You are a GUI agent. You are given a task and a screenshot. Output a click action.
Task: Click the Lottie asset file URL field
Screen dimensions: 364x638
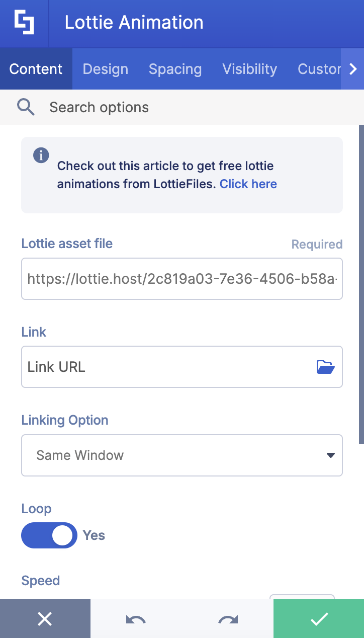click(182, 279)
